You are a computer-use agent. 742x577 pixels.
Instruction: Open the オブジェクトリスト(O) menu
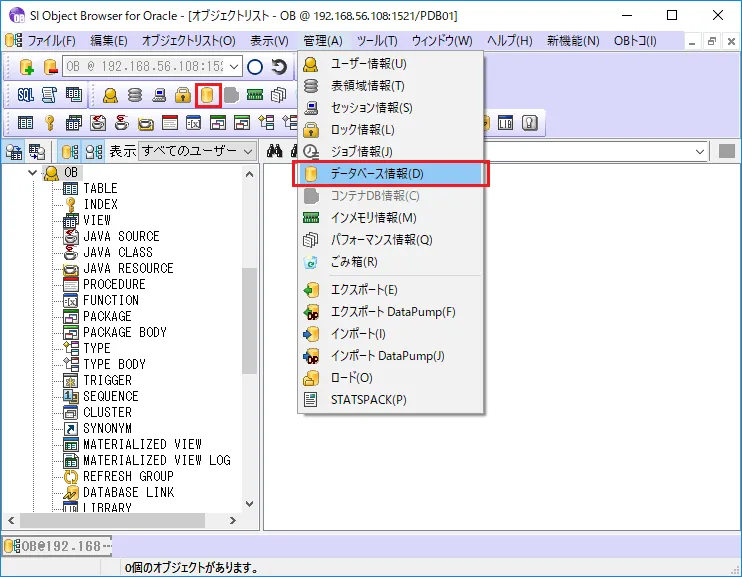pos(189,41)
